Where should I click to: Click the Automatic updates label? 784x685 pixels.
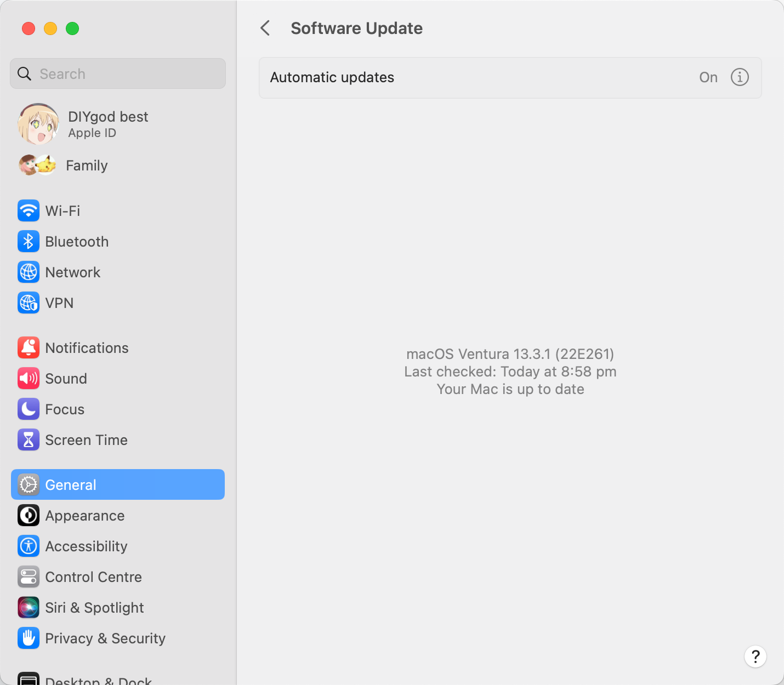(x=332, y=77)
